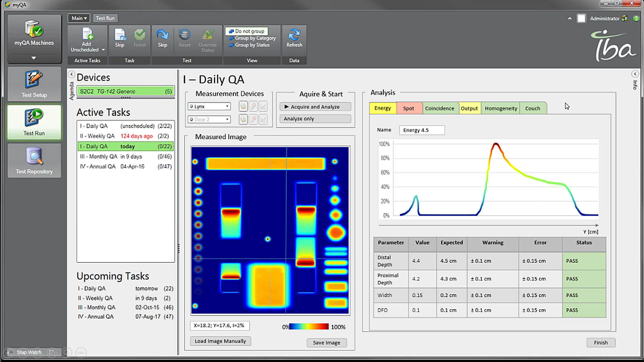Click the Refresh data icon

294,35
